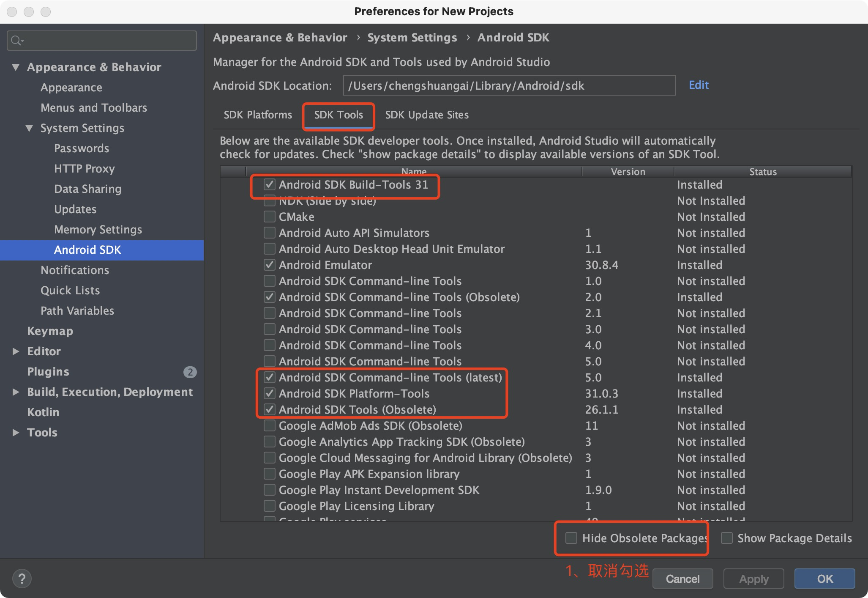Select HTTP Proxy settings

[x=85, y=169]
